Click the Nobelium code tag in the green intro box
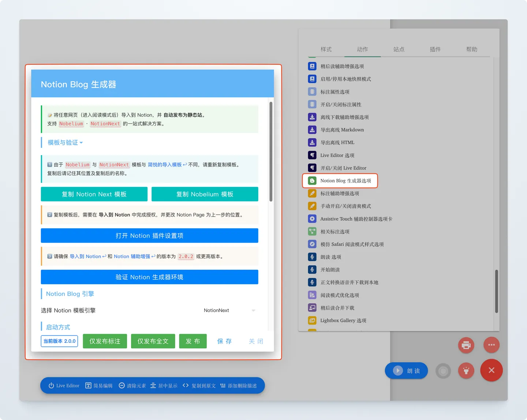527x420 pixels. tap(71, 124)
